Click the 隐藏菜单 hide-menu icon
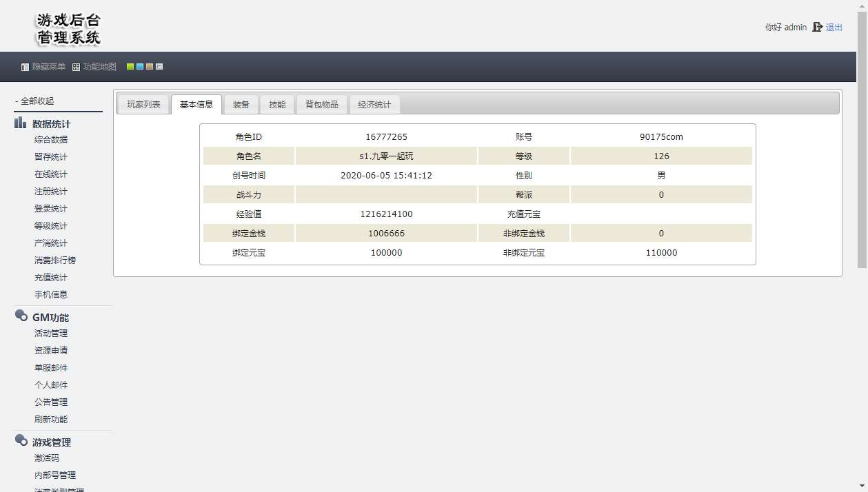868x492 pixels. coord(25,66)
